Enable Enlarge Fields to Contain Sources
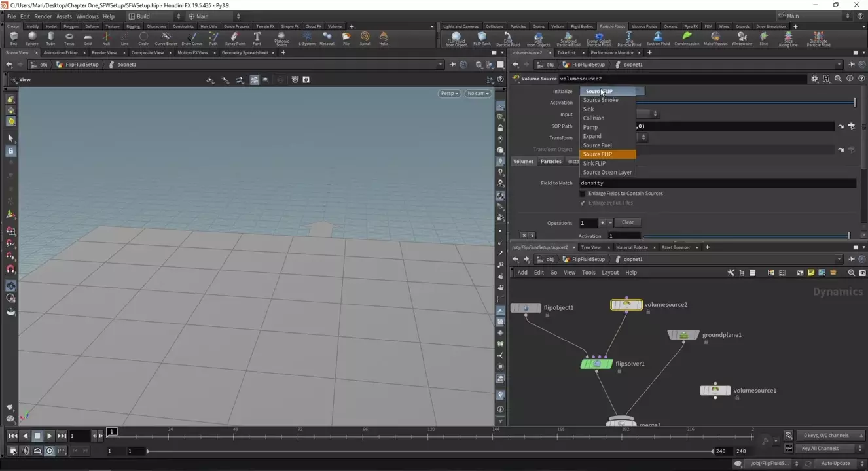 pyautogui.click(x=583, y=194)
